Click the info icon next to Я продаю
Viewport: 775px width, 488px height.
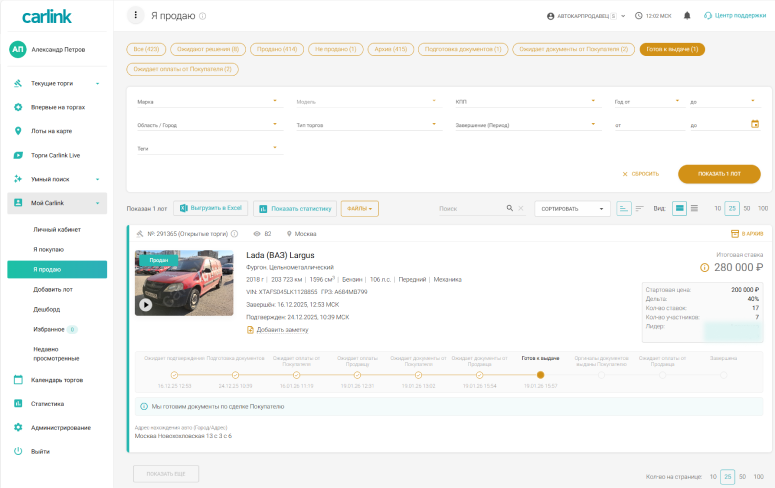[203, 16]
